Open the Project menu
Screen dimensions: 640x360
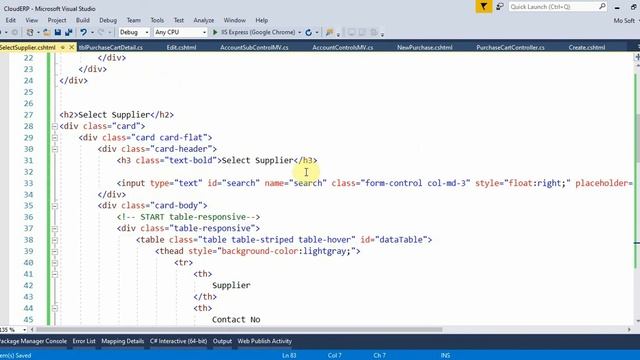(57, 20)
